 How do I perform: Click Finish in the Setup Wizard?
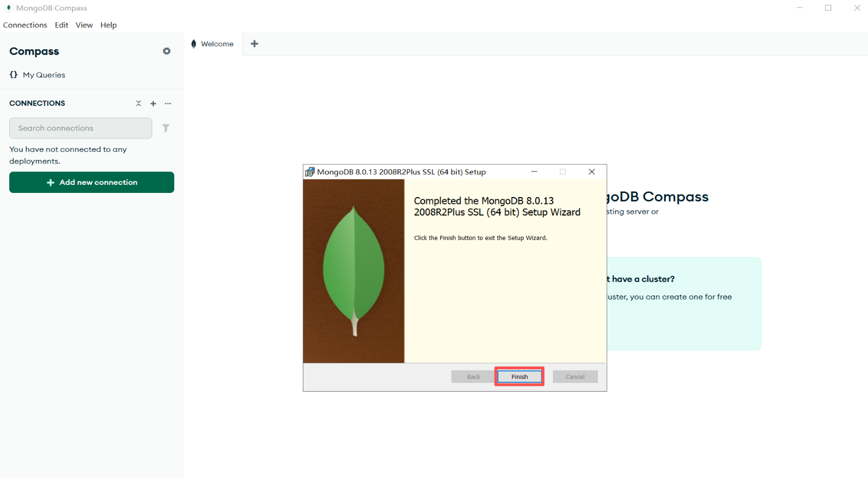[x=519, y=377]
